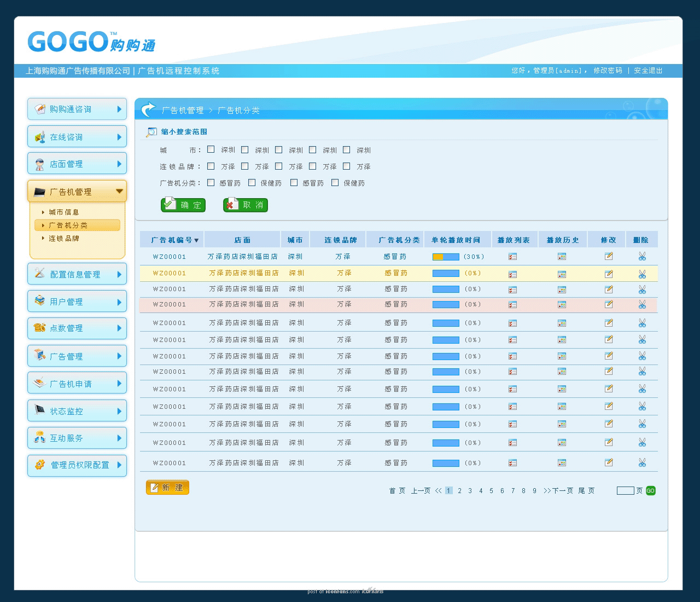Click the 状态监控 monitor icon
Viewport: 700px width, 602px height.
tap(40, 410)
